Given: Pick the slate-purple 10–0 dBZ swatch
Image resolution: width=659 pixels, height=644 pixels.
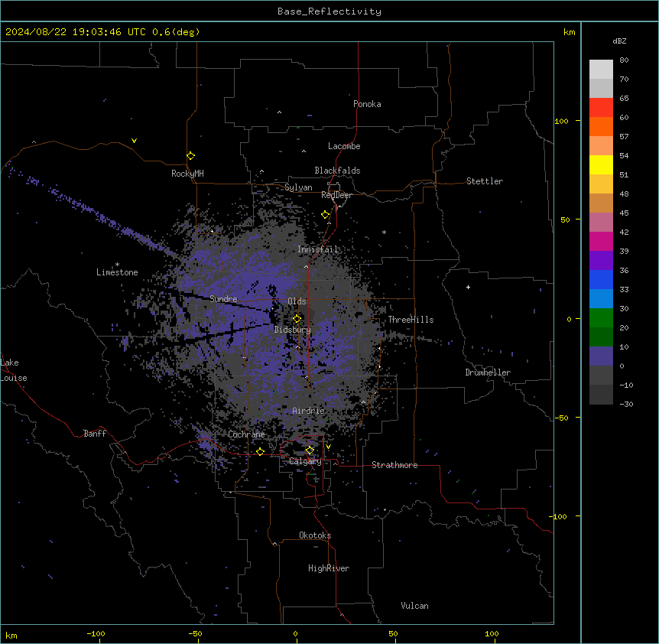Looking at the screenshot, I should [601, 356].
